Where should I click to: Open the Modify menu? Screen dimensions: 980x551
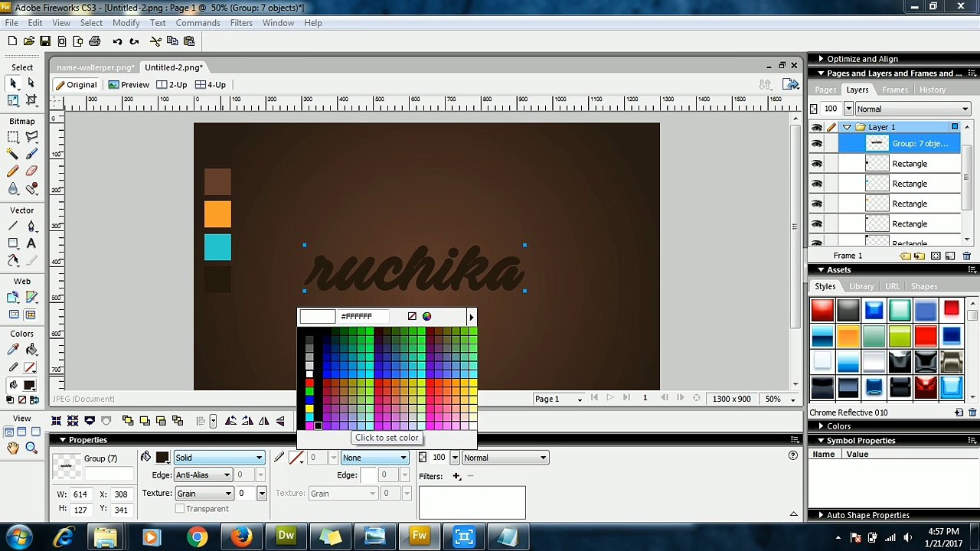click(x=126, y=23)
